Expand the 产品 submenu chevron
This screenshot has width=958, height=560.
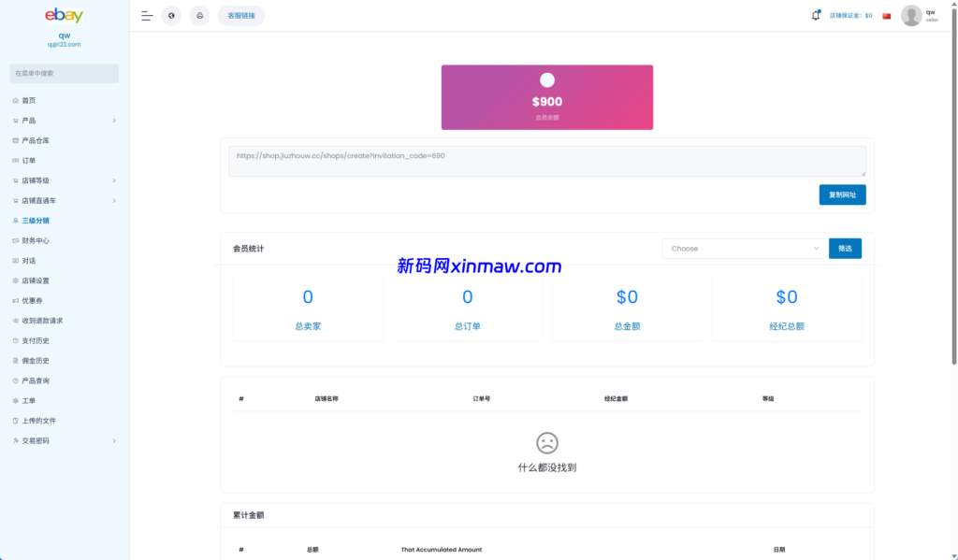point(114,120)
